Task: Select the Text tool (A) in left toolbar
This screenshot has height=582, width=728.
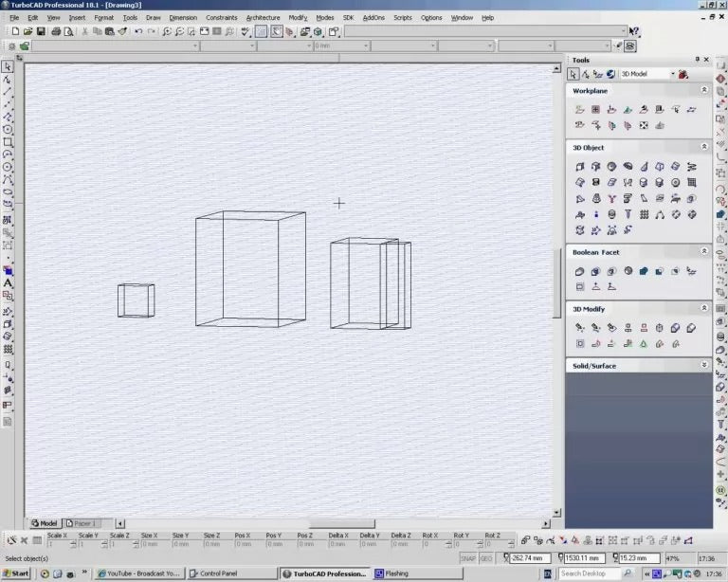Action: coord(8,282)
